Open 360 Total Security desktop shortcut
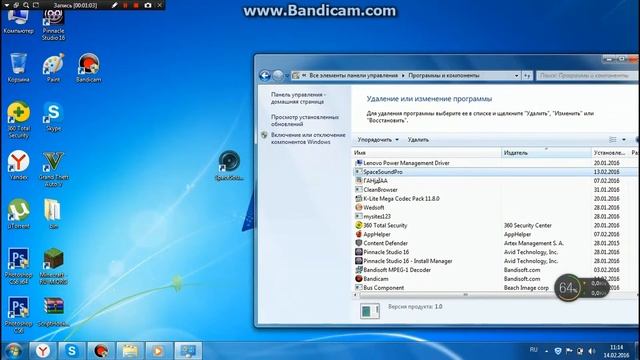This screenshot has width=640, height=360. coord(19,120)
